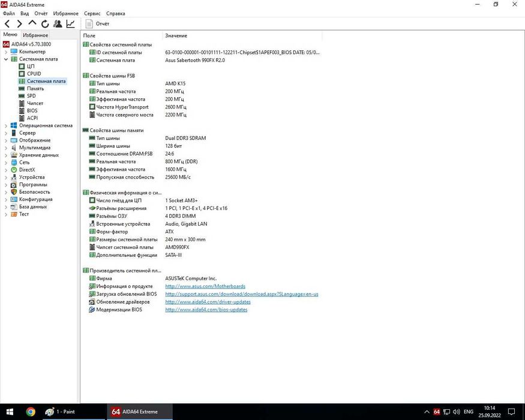Open the volume tray icon
The height and width of the screenshot is (420, 525).
click(x=456, y=412)
